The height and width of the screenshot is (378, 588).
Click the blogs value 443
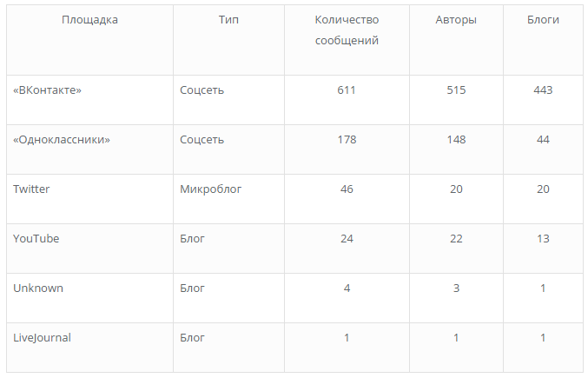point(543,90)
